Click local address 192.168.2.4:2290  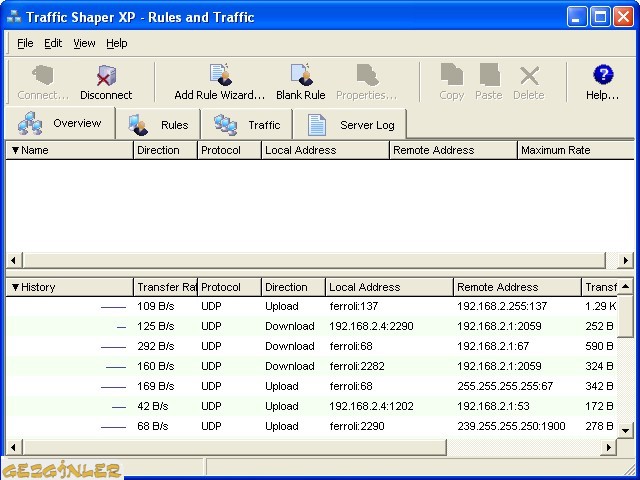click(x=371, y=327)
